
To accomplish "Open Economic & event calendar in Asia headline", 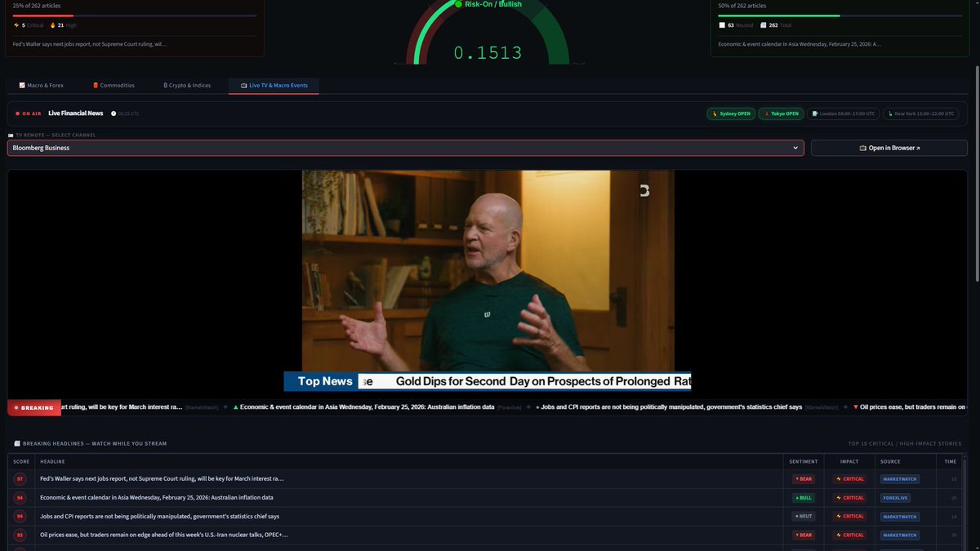I will (157, 497).
